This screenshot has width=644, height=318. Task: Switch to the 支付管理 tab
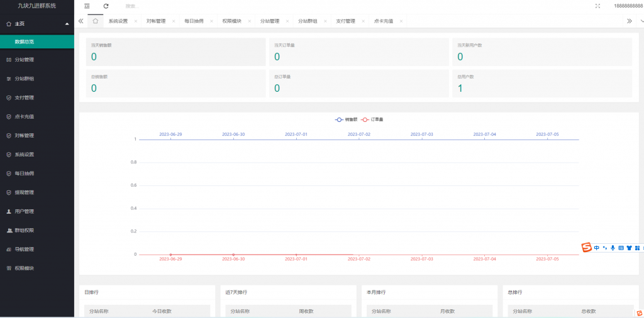coord(345,21)
